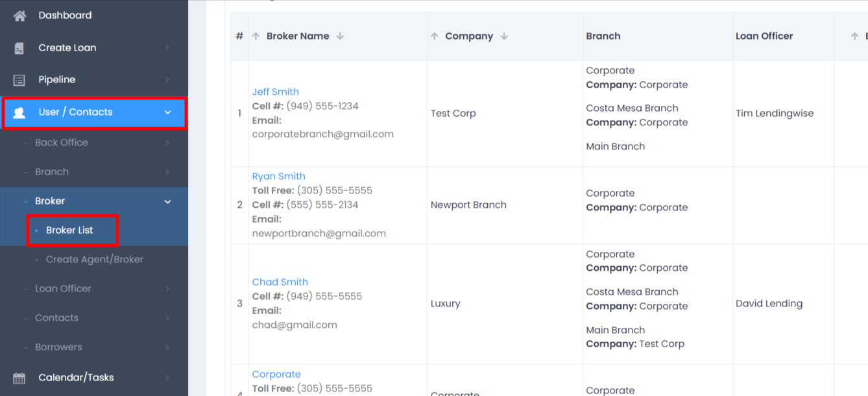868x396 pixels.
Task: Click the User / Contacts person icon
Action: (x=19, y=112)
